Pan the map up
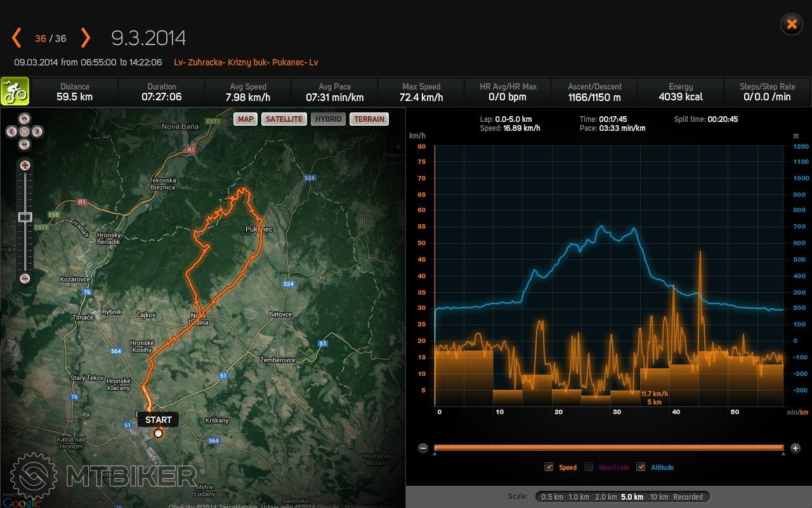This screenshot has width=812, height=508. point(25,119)
